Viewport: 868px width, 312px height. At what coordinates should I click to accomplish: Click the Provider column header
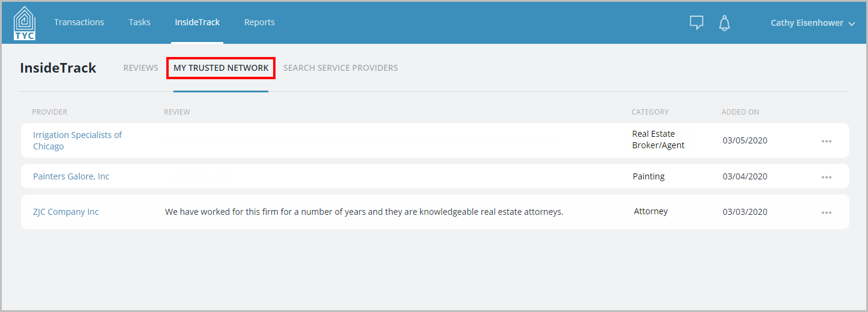click(49, 112)
